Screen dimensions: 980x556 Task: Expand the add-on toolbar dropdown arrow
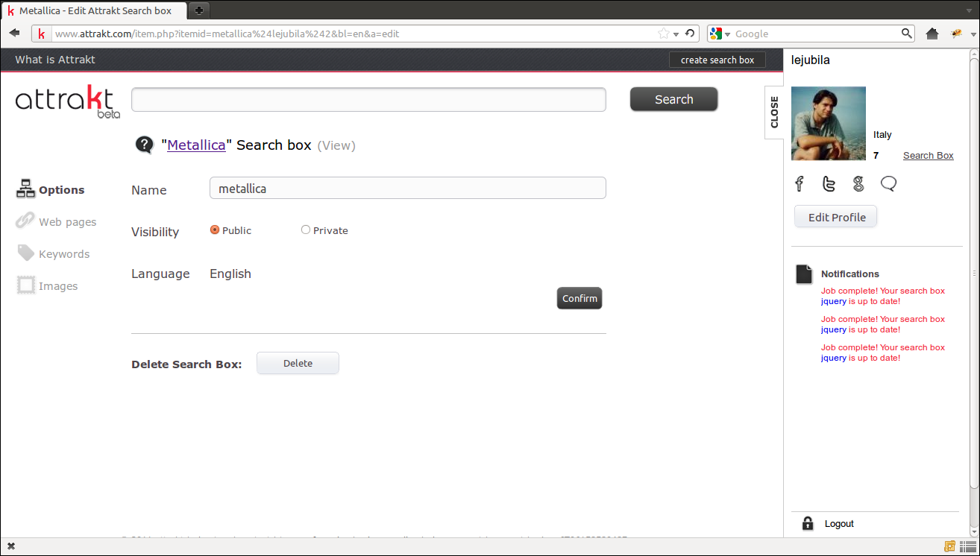973,34
